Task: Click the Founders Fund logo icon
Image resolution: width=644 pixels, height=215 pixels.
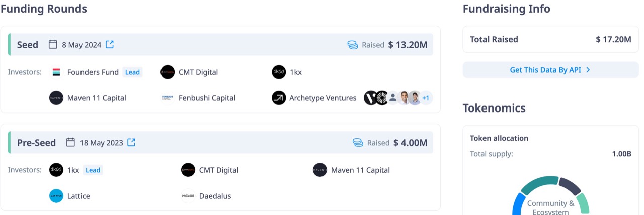Action: (x=56, y=72)
